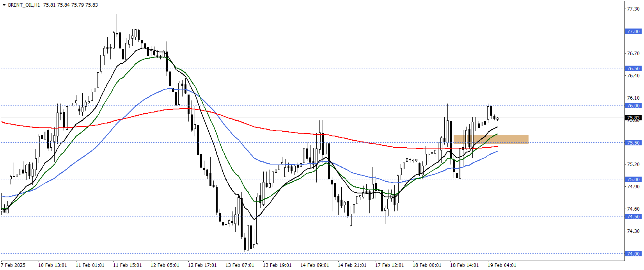The image size is (644, 270).
Task: Click the 14 Feb 21:01 time label
Action: (x=352, y=265)
